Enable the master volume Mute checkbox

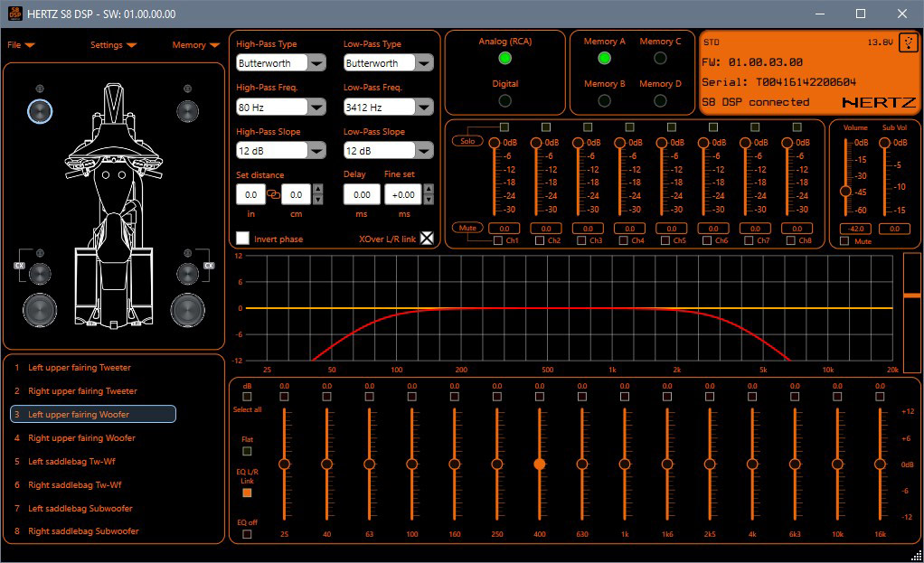[844, 241]
